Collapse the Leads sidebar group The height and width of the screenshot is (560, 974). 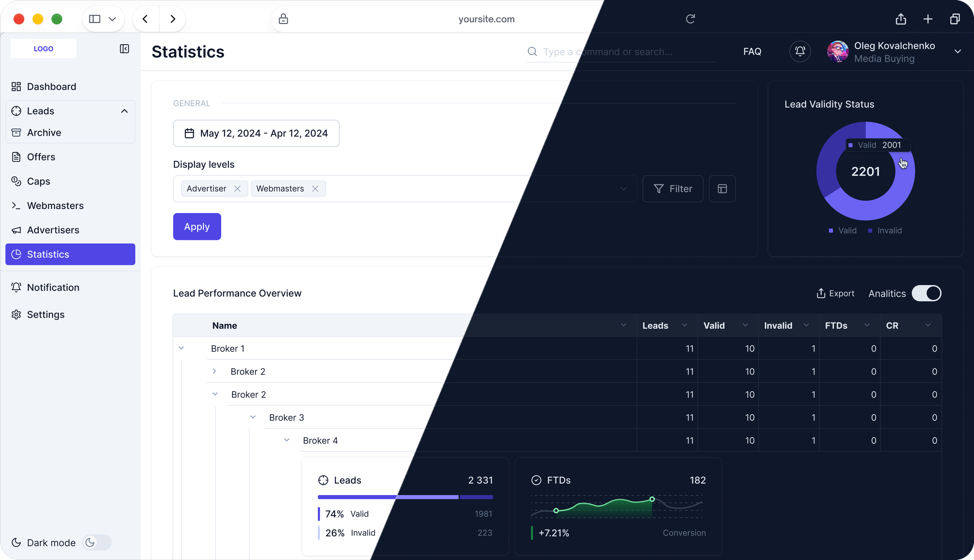pos(124,111)
